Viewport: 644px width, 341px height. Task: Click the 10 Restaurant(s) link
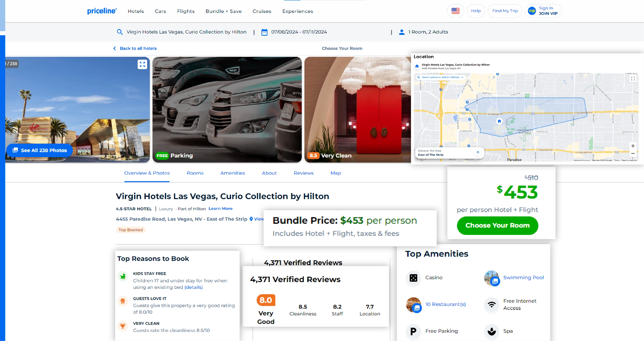coord(445,304)
